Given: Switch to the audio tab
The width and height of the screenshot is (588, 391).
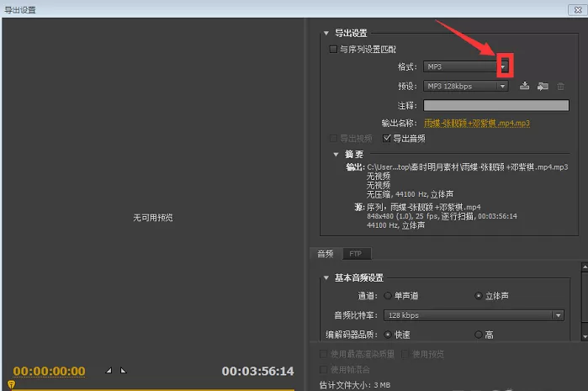Looking at the screenshot, I should tap(326, 254).
